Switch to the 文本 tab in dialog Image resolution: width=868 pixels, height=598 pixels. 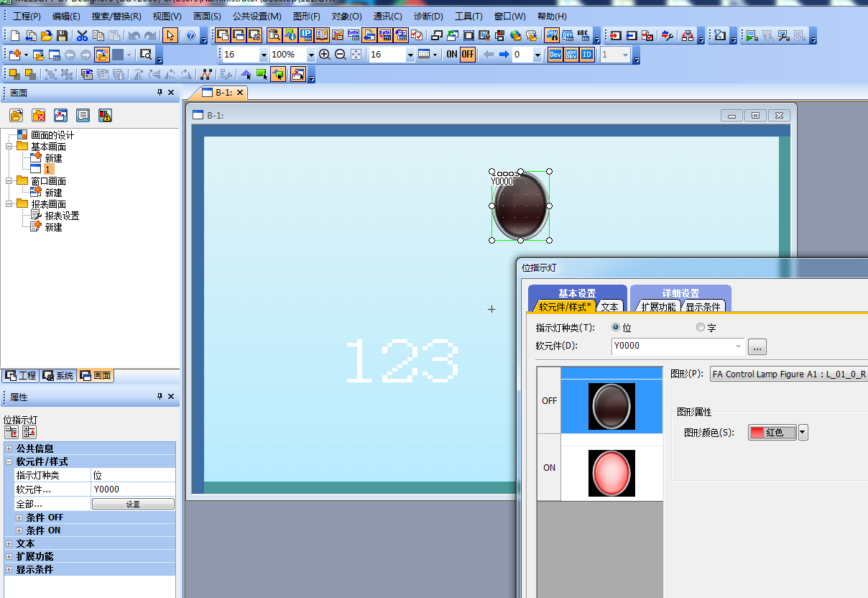point(609,307)
